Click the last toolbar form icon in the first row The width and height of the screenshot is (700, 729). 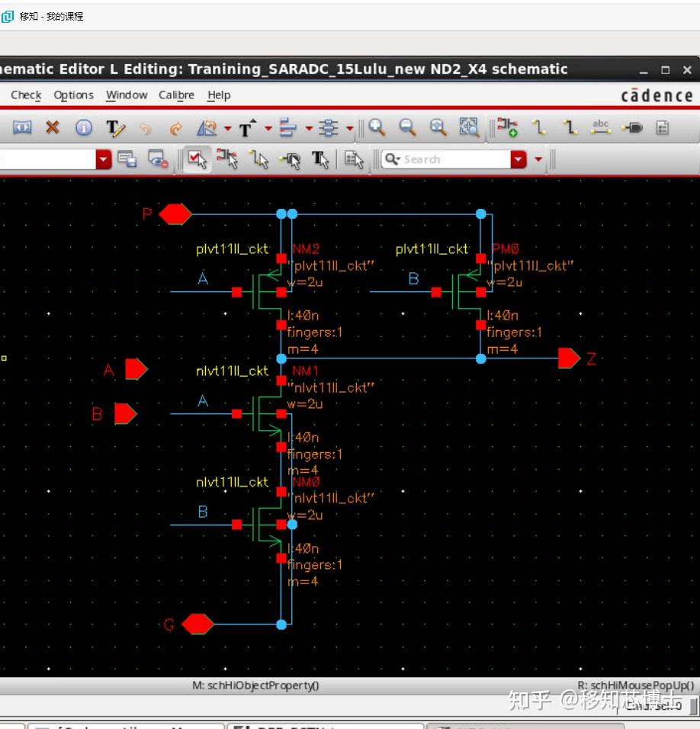(663, 127)
